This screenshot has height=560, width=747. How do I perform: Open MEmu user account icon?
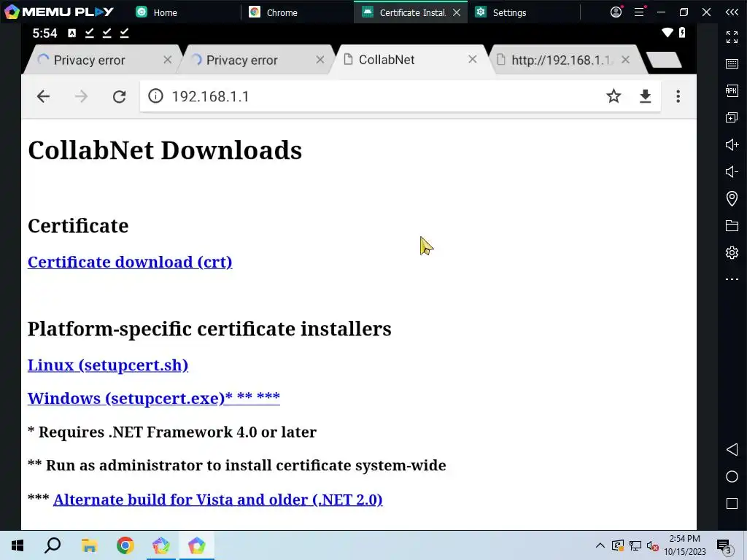tap(616, 12)
